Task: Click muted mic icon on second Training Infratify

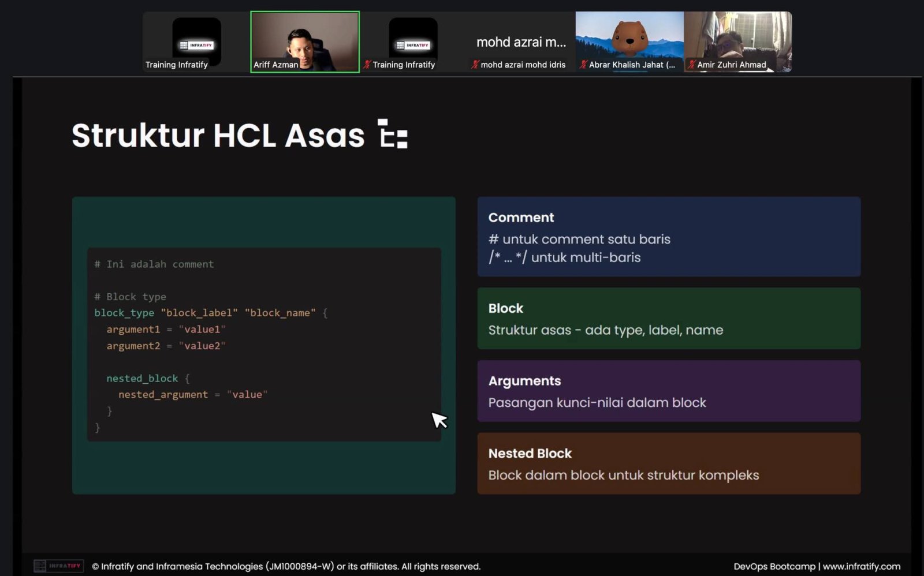Action: (x=367, y=65)
